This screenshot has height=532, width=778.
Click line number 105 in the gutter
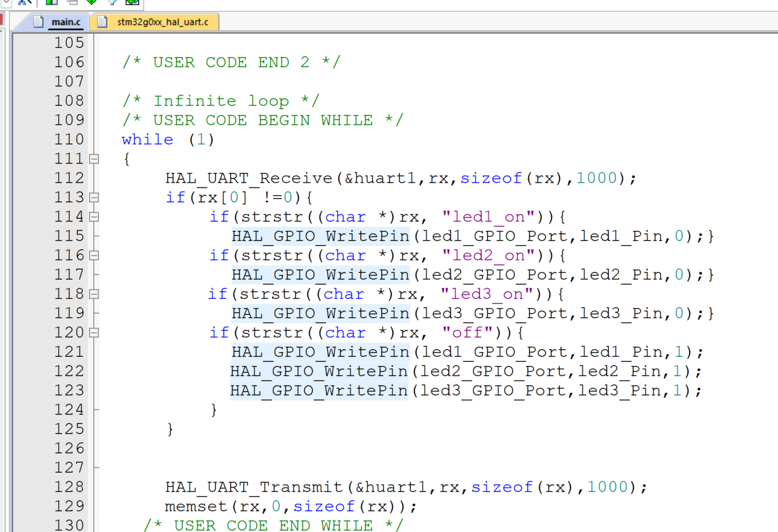pos(69,43)
